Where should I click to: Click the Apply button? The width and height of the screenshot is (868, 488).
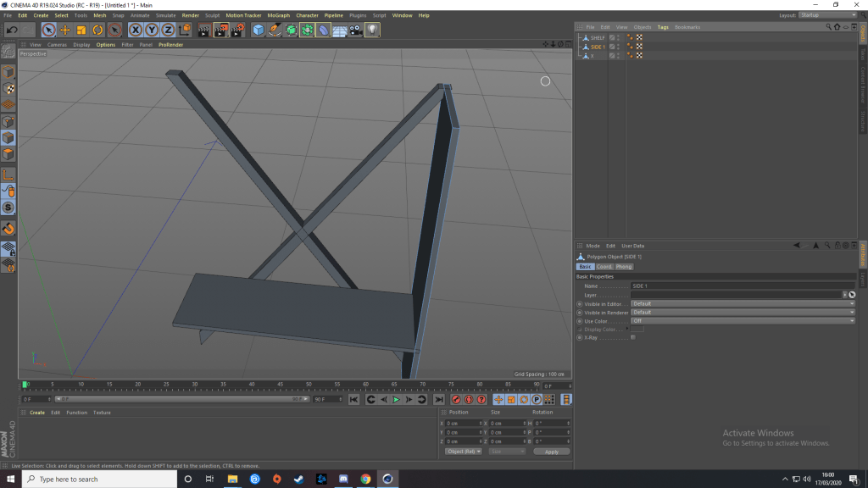click(551, 452)
